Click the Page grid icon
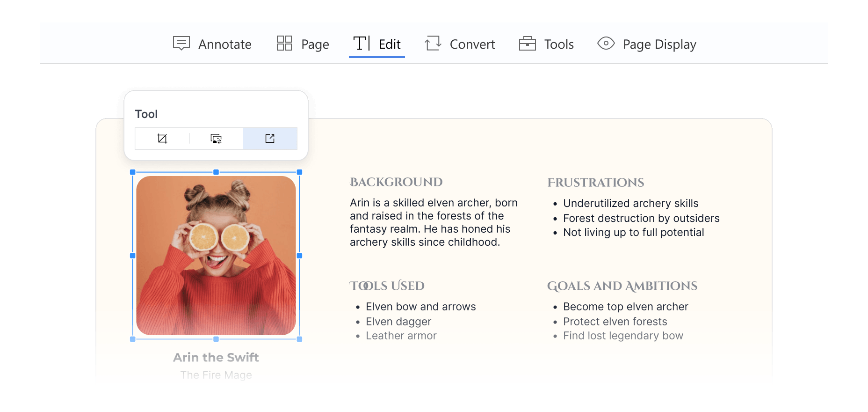This screenshot has width=868, height=412. pyautogui.click(x=284, y=44)
